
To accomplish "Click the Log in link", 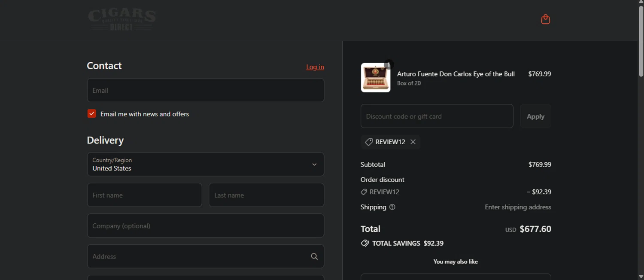I will click(x=315, y=67).
